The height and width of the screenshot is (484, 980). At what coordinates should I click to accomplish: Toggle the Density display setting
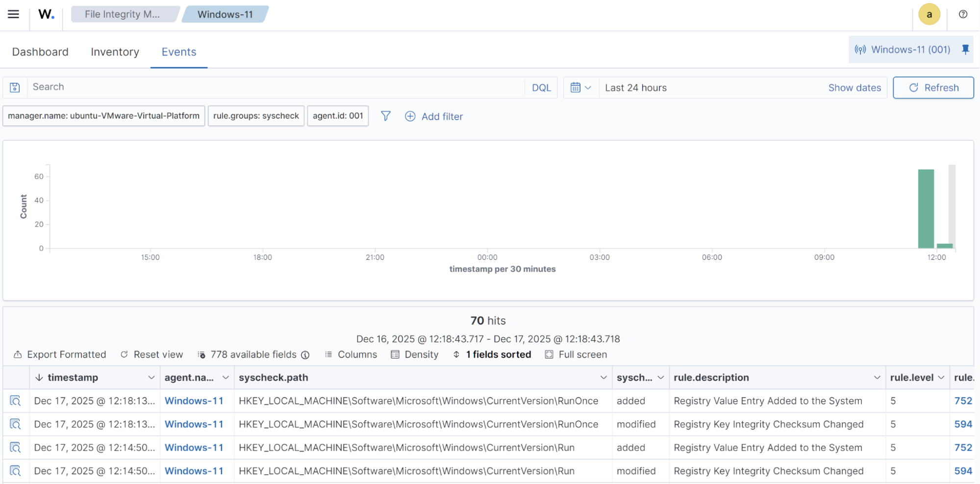415,354
